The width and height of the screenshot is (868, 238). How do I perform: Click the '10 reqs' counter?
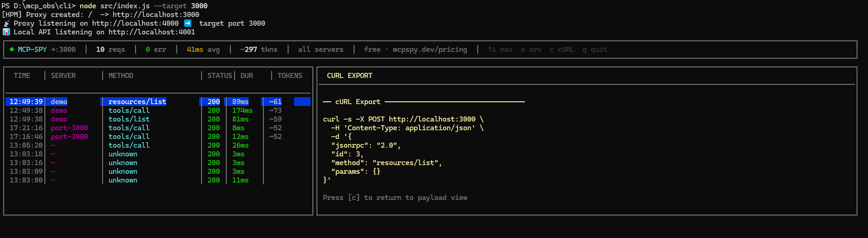(110, 50)
